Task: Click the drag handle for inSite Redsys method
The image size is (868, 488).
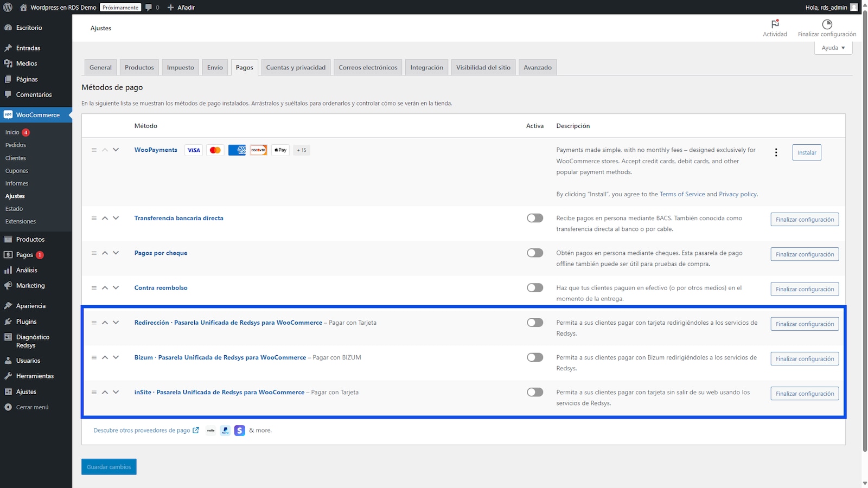Action: click(94, 392)
